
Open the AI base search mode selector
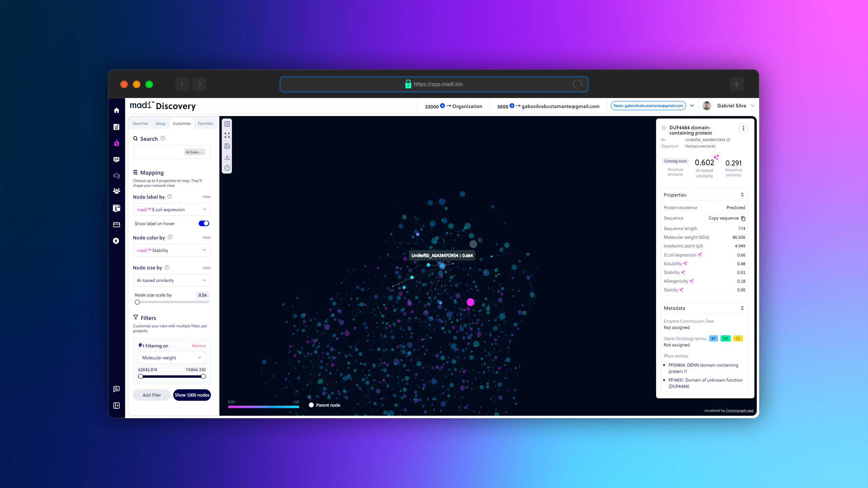point(194,152)
